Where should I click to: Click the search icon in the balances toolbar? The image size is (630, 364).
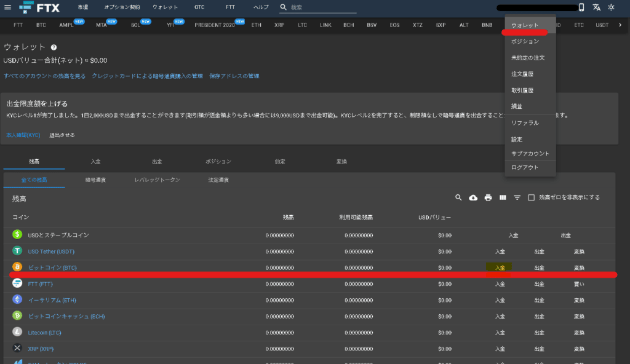[x=458, y=197]
